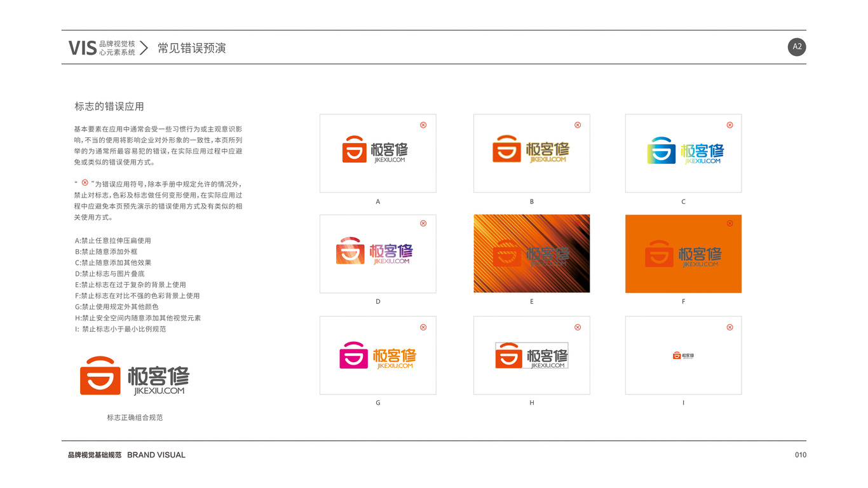Click rule line F:禁止标志在对比不强的色彩背景上使用
868x488 pixels.
pos(137,295)
